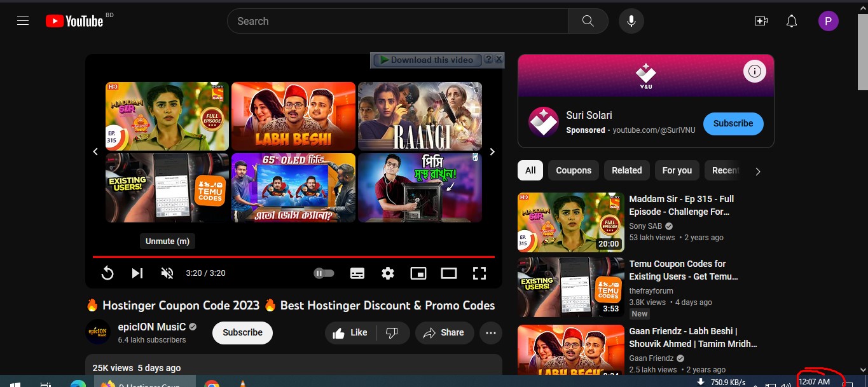The image size is (868, 387).
Task: Switch to Chrome in the taskbar
Action: (212, 383)
